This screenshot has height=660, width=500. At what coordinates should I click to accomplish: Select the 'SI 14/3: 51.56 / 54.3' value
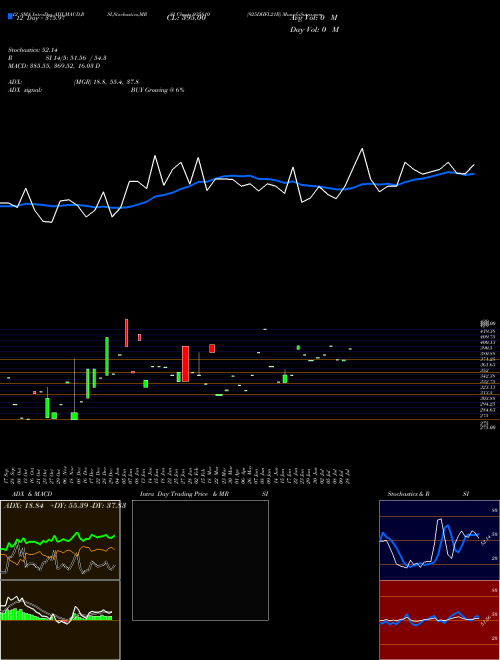[x=76, y=58]
